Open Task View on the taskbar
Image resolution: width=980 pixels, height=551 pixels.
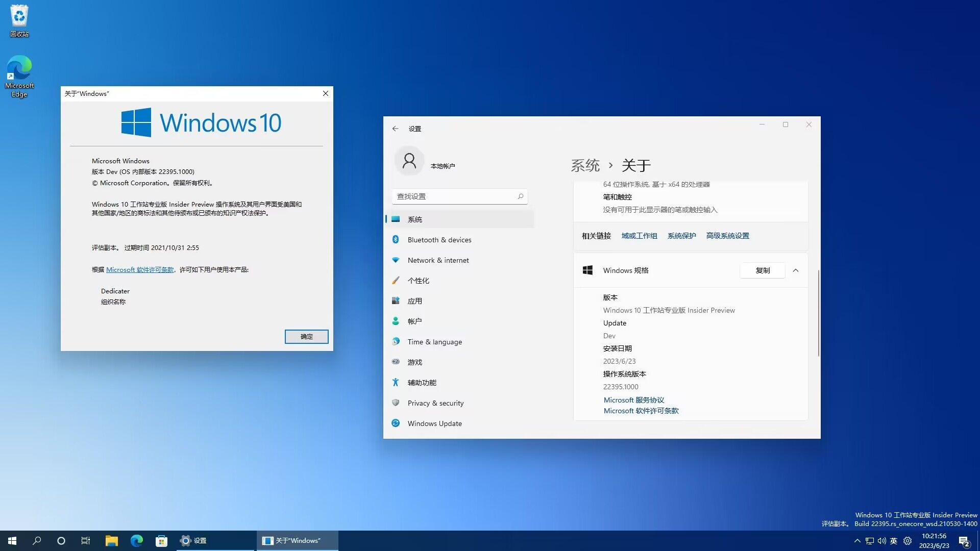pos(86,541)
